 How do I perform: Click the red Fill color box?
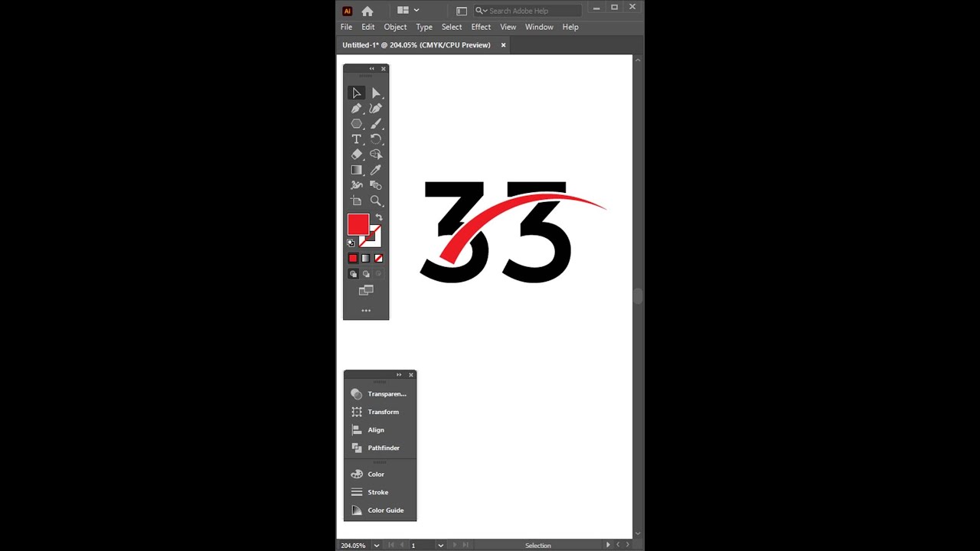pyautogui.click(x=358, y=224)
